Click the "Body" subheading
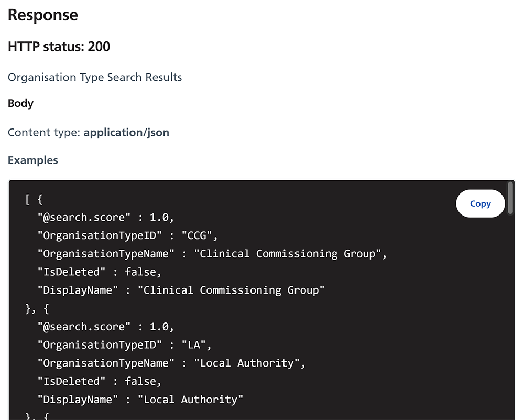Screen dimensions: 524x420 [21, 103]
